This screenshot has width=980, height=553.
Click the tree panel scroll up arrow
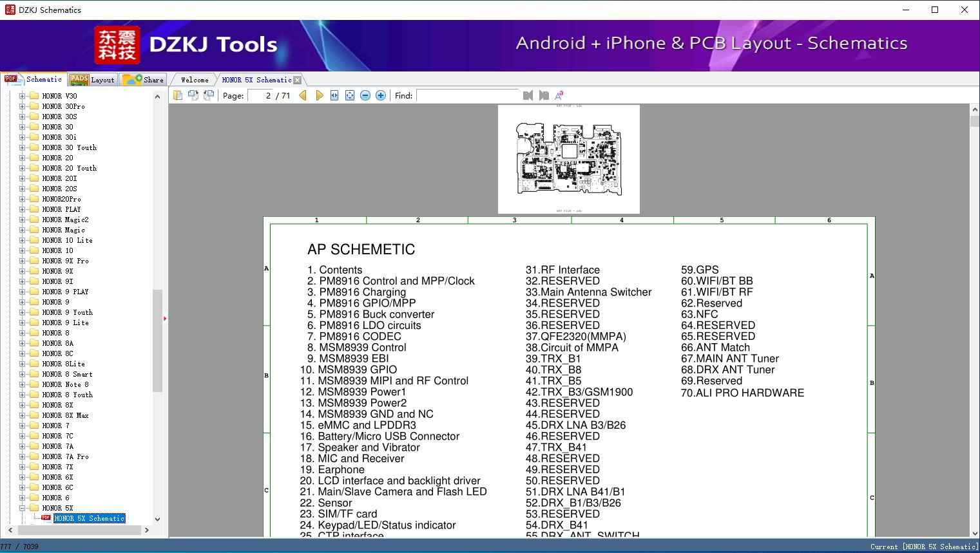pyautogui.click(x=158, y=97)
